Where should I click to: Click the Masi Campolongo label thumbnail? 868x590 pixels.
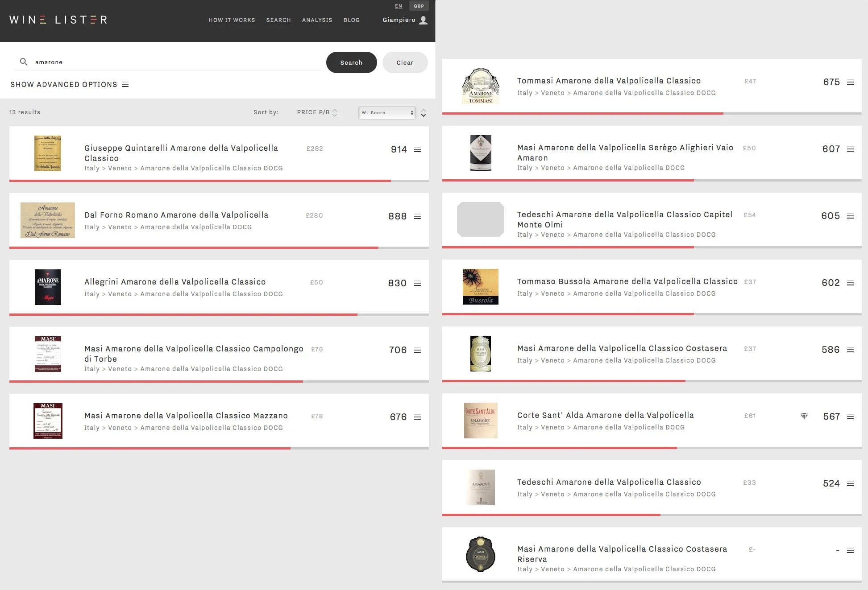point(48,354)
